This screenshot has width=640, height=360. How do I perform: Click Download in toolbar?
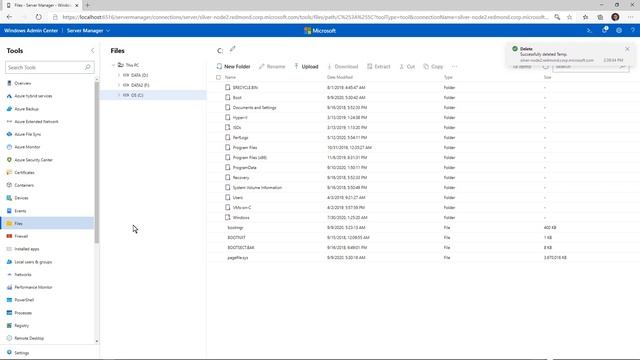342,67
